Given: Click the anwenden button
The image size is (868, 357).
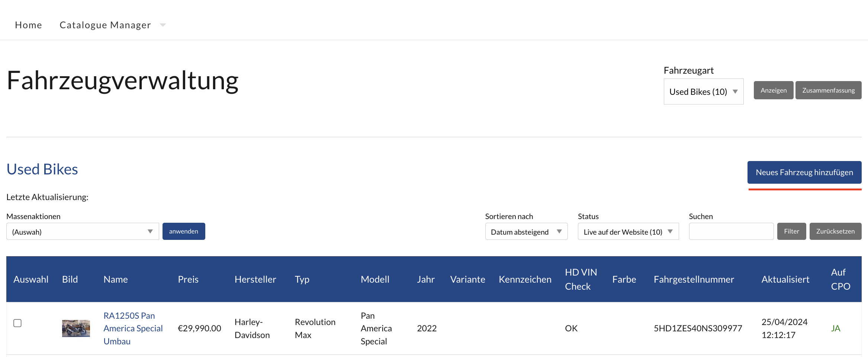Looking at the screenshot, I should [x=184, y=231].
